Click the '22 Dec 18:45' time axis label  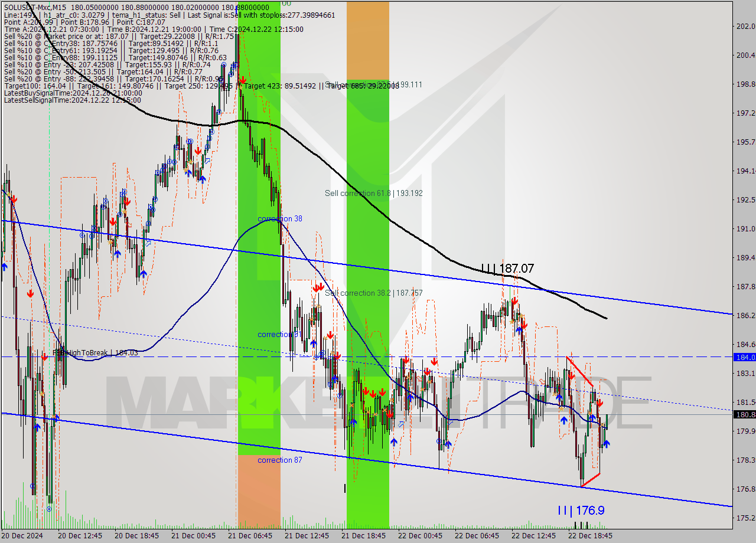[x=590, y=536]
